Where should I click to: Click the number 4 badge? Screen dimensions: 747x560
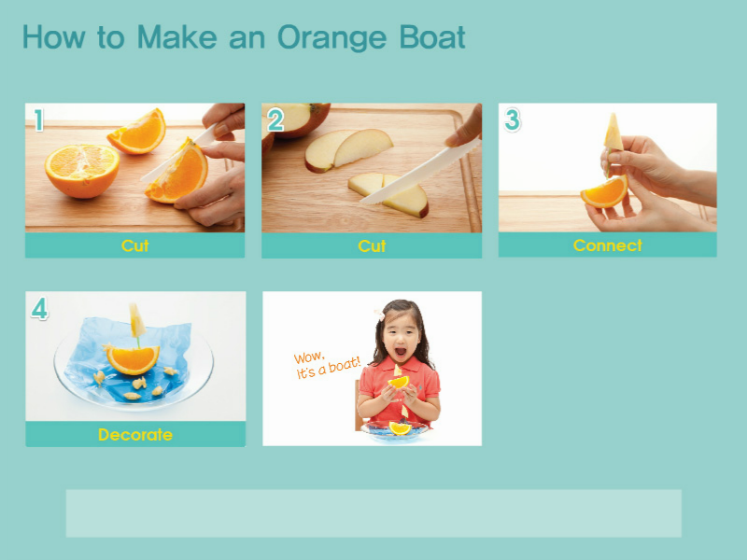click(x=39, y=309)
